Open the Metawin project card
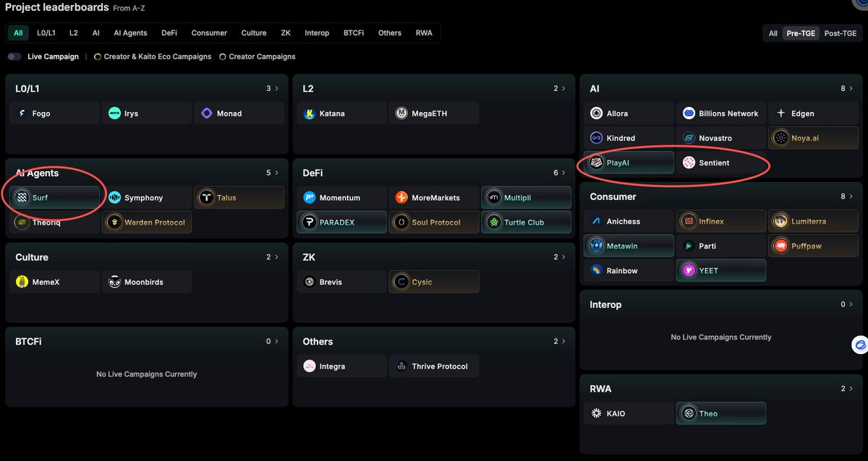The image size is (868, 461). (x=629, y=246)
